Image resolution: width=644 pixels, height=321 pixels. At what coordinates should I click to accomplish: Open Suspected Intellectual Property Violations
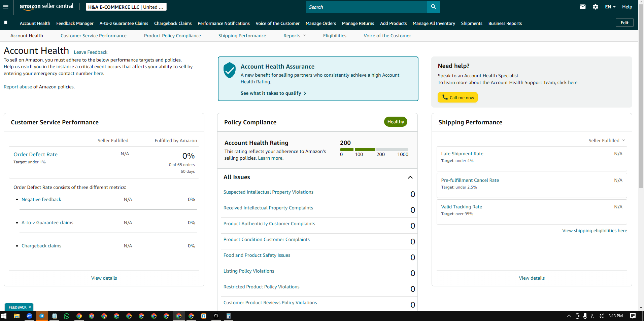tap(268, 192)
